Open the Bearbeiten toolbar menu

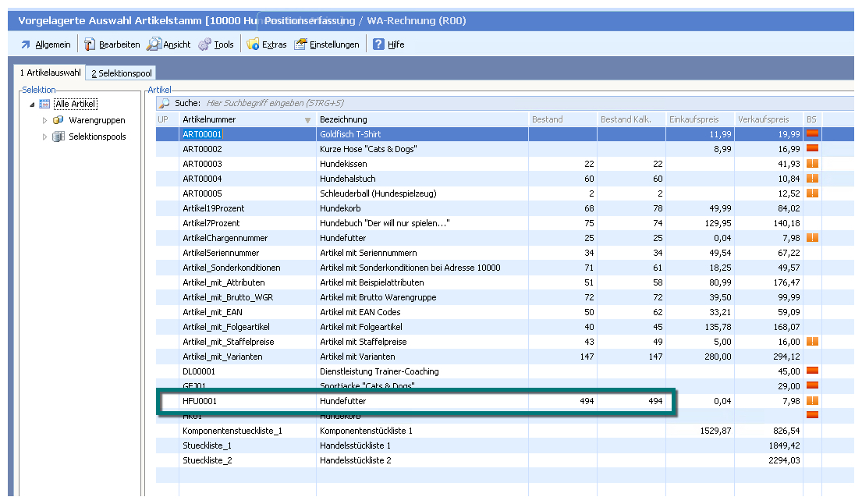[x=112, y=44]
